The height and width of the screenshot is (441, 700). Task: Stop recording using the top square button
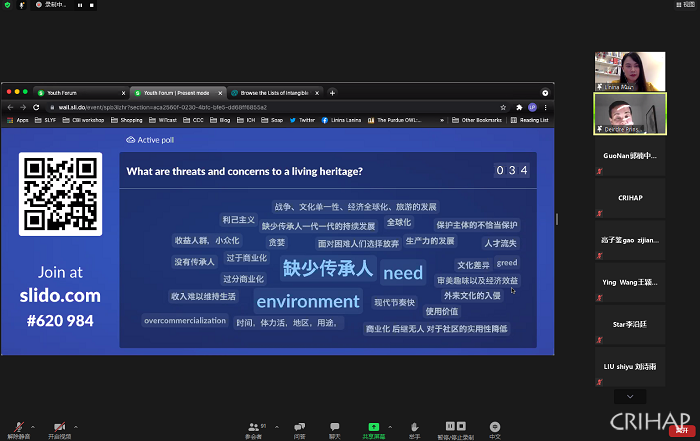click(x=93, y=5)
